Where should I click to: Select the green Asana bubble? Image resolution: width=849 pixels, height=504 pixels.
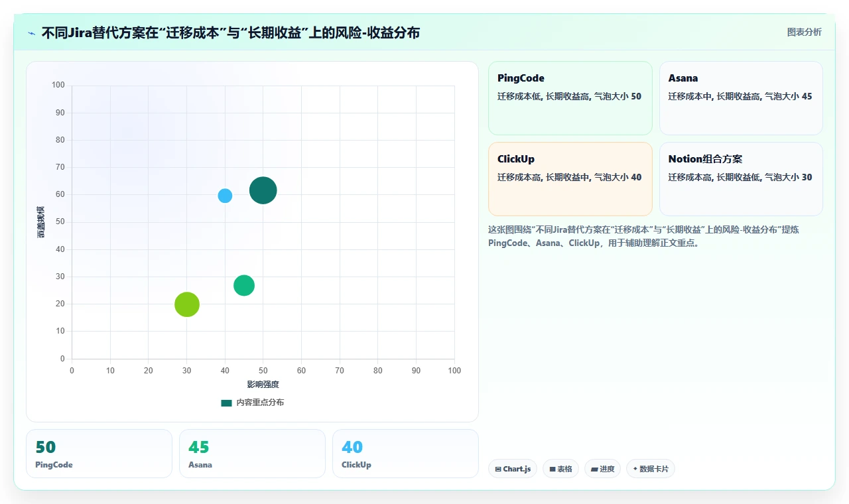244,285
